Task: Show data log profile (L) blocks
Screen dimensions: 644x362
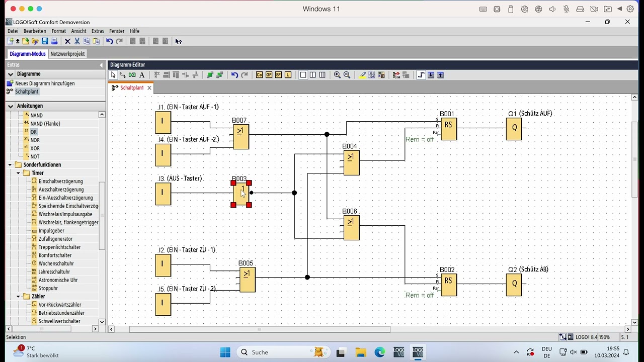Action: 288,75
